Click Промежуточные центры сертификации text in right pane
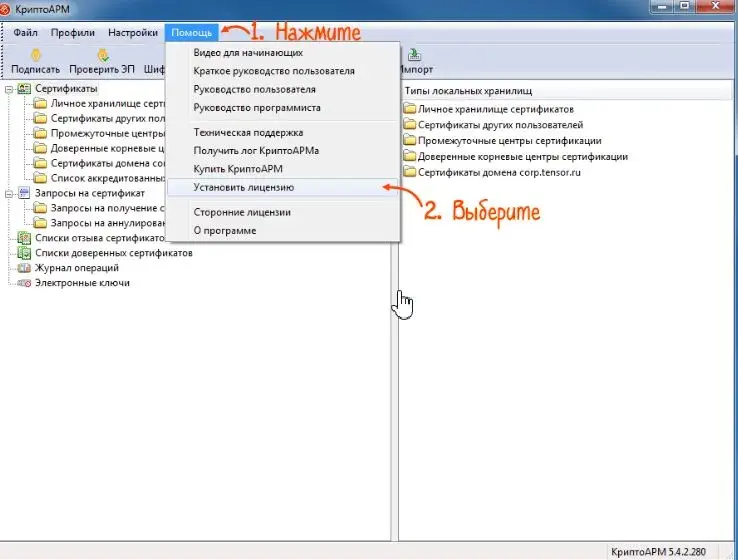Viewport: 738px width, 560px height. point(509,141)
